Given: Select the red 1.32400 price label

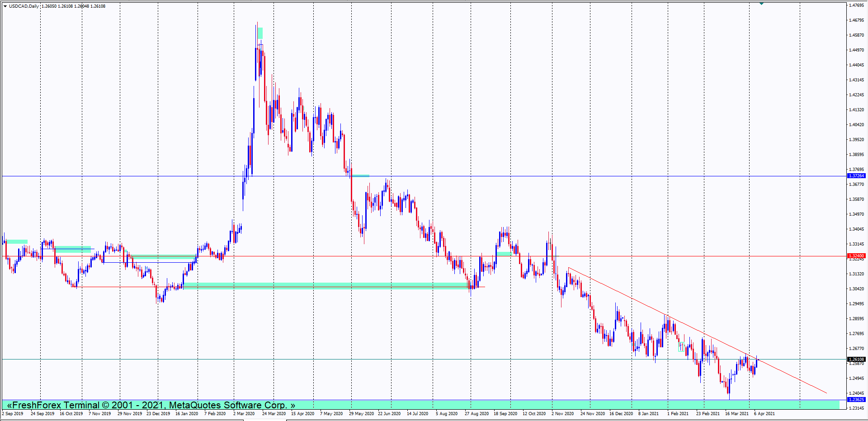Looking at the screenshot, I should [856, 256].
